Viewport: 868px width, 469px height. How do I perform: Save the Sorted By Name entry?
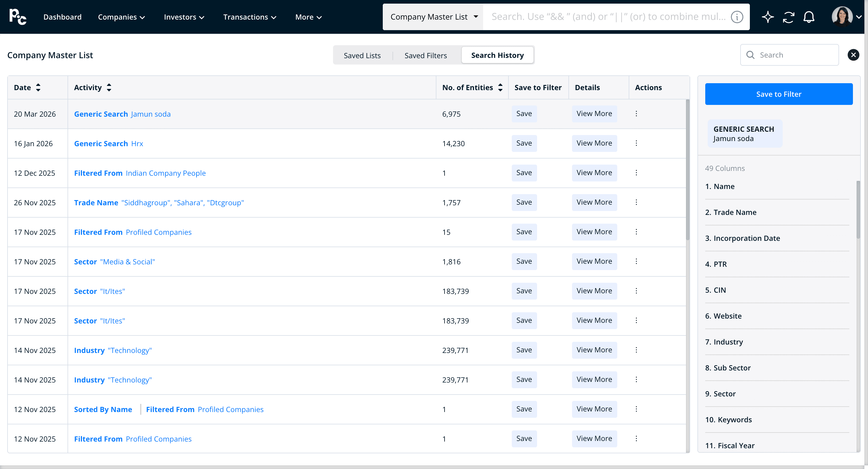524,409
